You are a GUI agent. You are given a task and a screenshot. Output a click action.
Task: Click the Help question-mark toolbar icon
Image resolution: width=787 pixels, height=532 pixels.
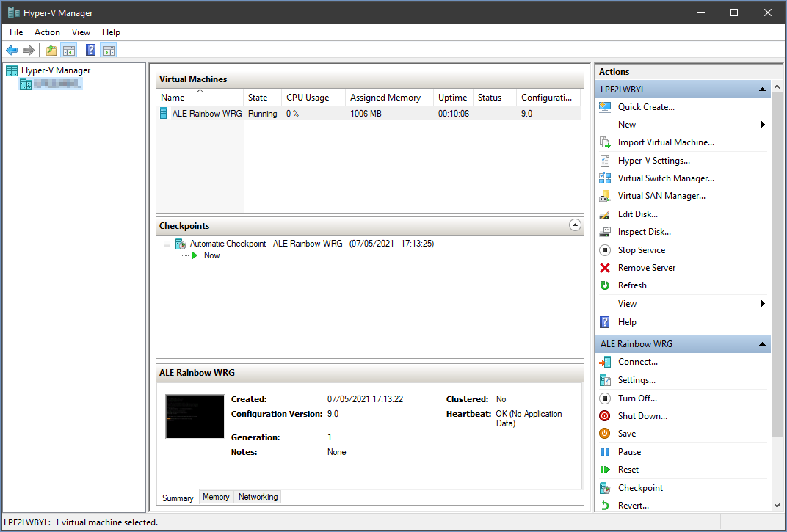(x=90, y=50)
